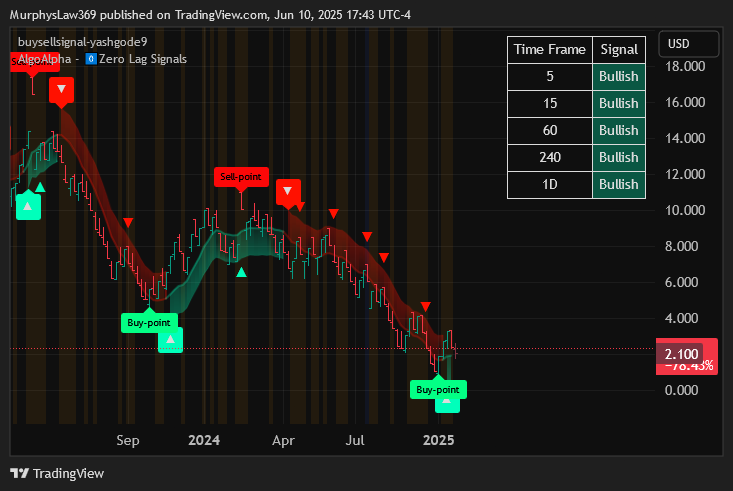This screenshot has width=733, height=491.
Task: Click the blue Zero Lag Signals icon
Action: pyautogui.click(x=91, y=59)
